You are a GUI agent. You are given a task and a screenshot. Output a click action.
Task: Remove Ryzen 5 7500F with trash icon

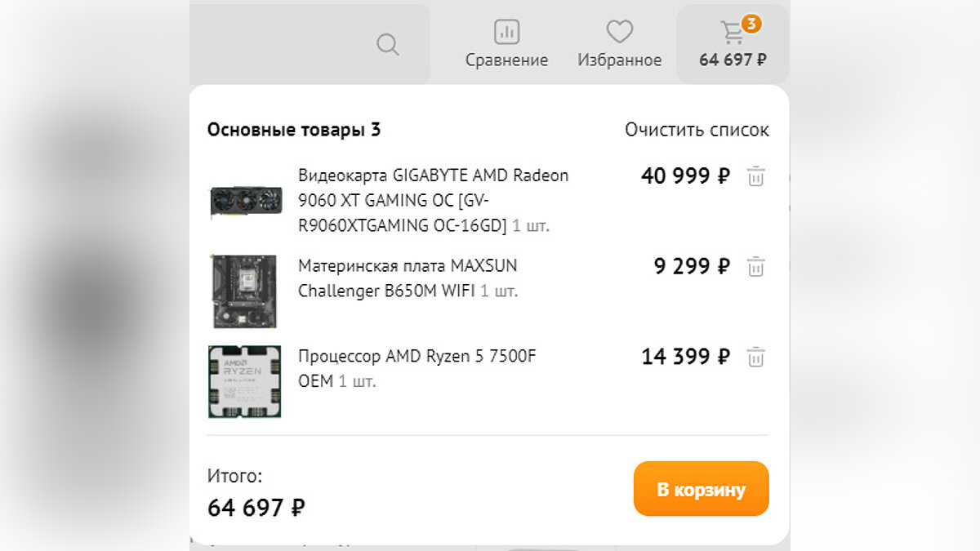tap(756, 358)
